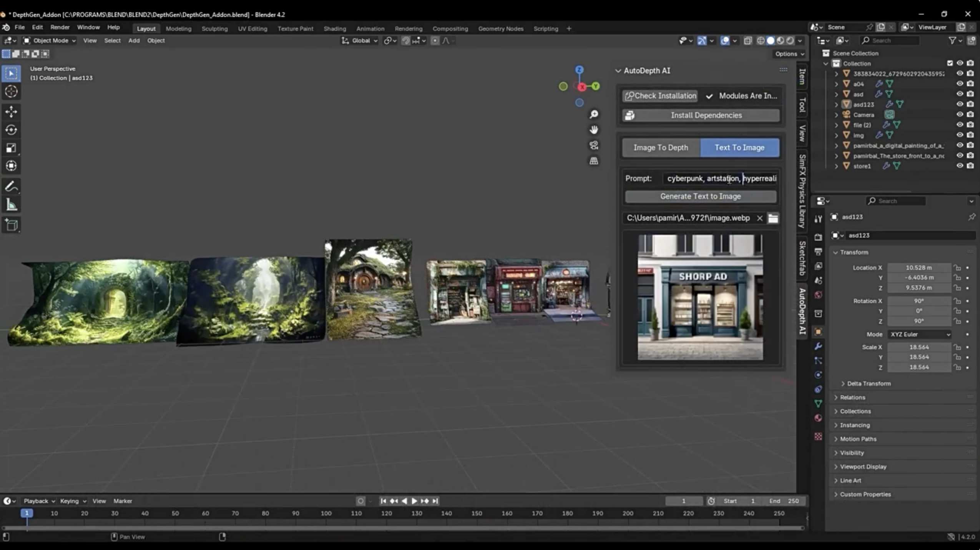Switch to the Shading workspace tab
The height and width of the screenshot is (550, 980).
(x=334, y=28)
